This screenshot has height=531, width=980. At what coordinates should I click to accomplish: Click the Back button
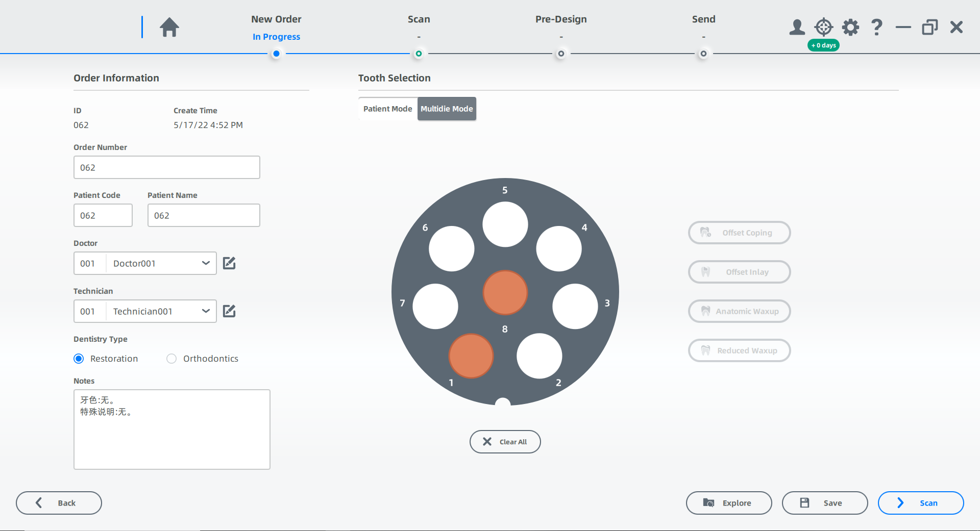coord(59,503)
